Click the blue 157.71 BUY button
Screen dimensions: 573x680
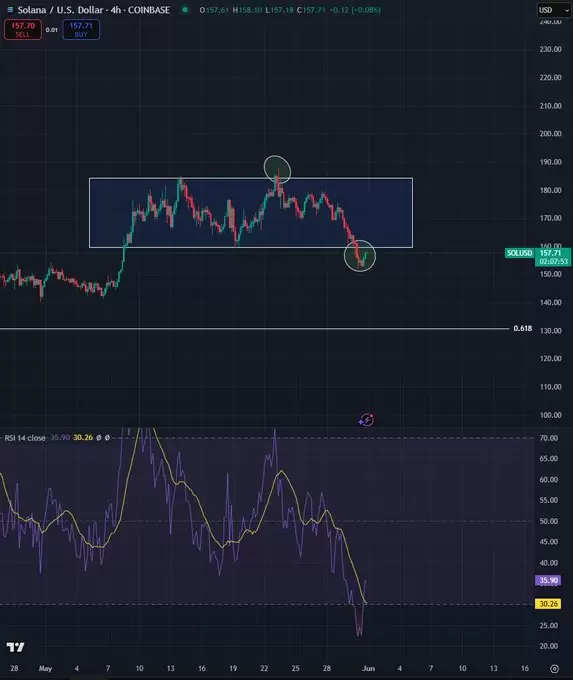[x=81, y=29]
